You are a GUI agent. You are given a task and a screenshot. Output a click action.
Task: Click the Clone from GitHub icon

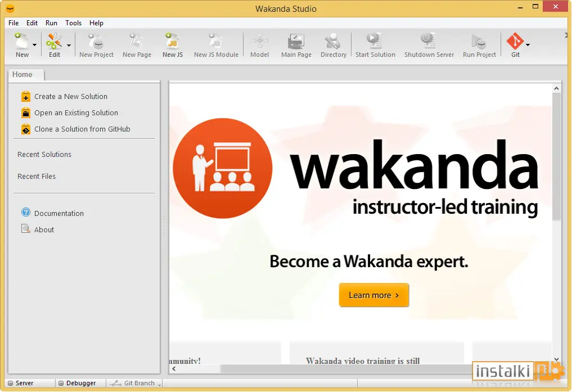click(x=25, y=129)
